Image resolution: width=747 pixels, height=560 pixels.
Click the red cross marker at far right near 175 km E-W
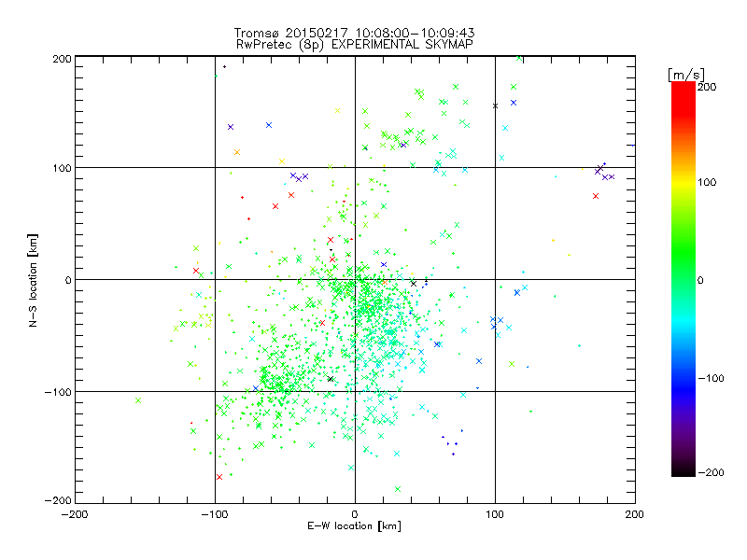[596, 196]
